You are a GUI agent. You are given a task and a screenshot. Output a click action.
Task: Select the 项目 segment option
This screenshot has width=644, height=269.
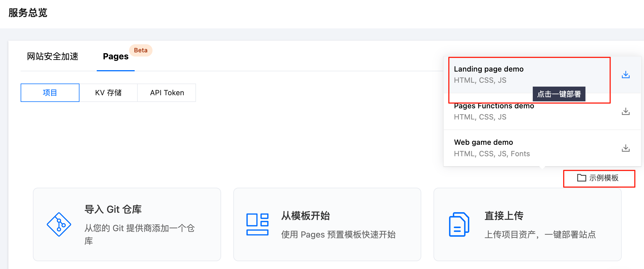click(50, 93)
